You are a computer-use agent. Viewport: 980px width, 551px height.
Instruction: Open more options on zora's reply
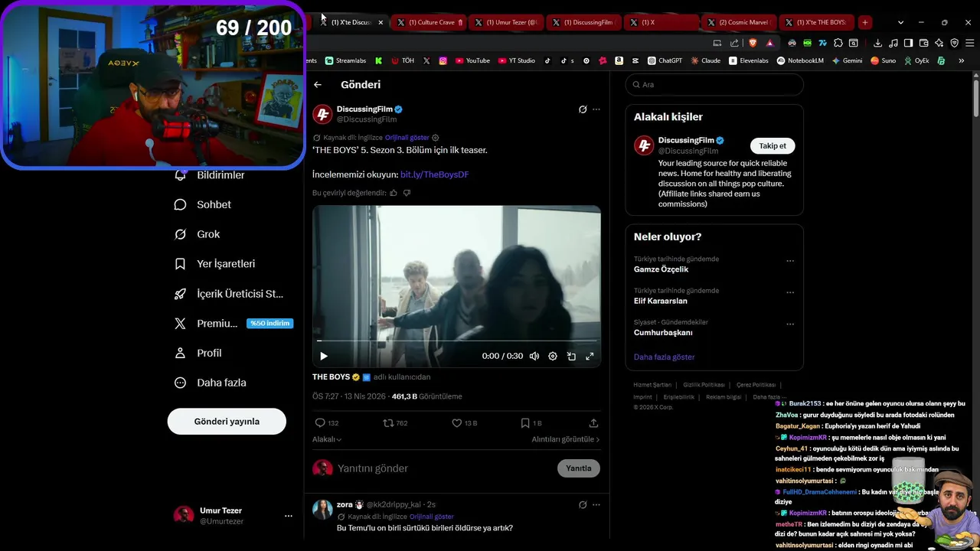596,504
